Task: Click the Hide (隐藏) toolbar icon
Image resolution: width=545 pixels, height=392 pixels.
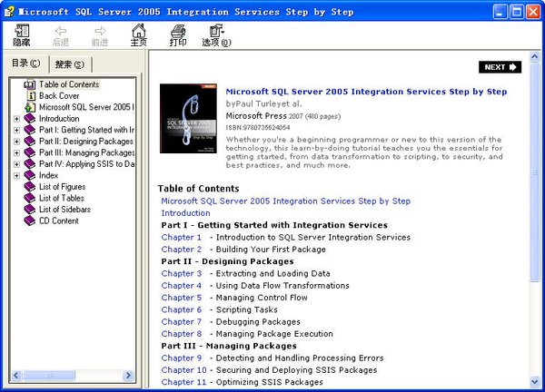Action: coord(22,34)
